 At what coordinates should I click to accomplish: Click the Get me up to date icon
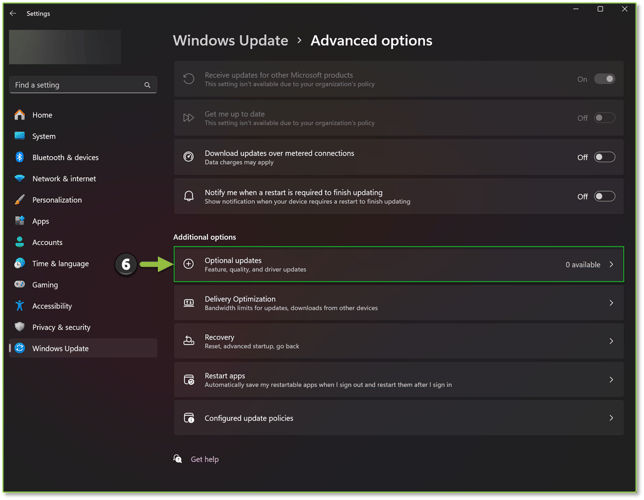click(x=189, y=118)
